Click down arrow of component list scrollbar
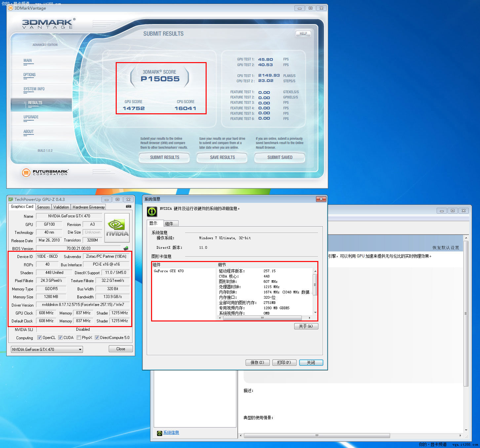Image resolution: width=480 pixels, height=448 pixels. [315, 313]
